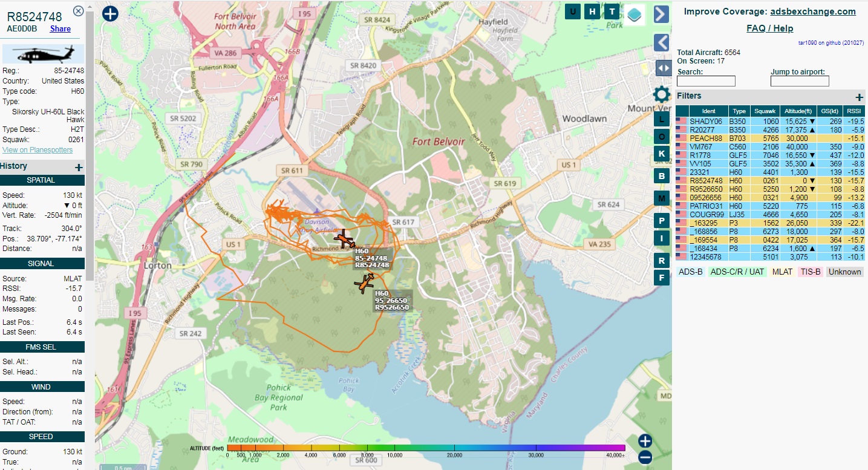Toggle the K map option button
868x470 pixels.
[x=662, y=154]
